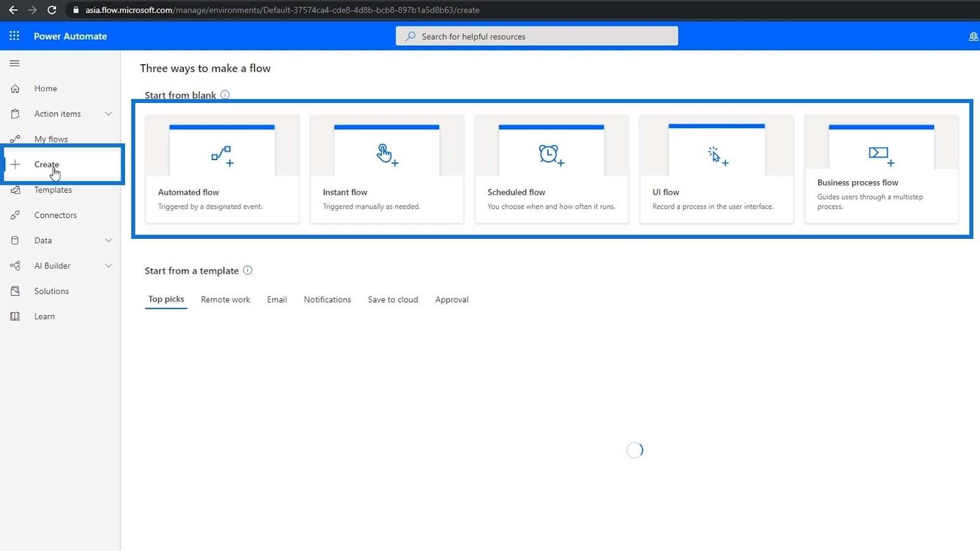Click the Scheduled flow clock icon
The image size is (980, 551).
click(x=551, y=155)
